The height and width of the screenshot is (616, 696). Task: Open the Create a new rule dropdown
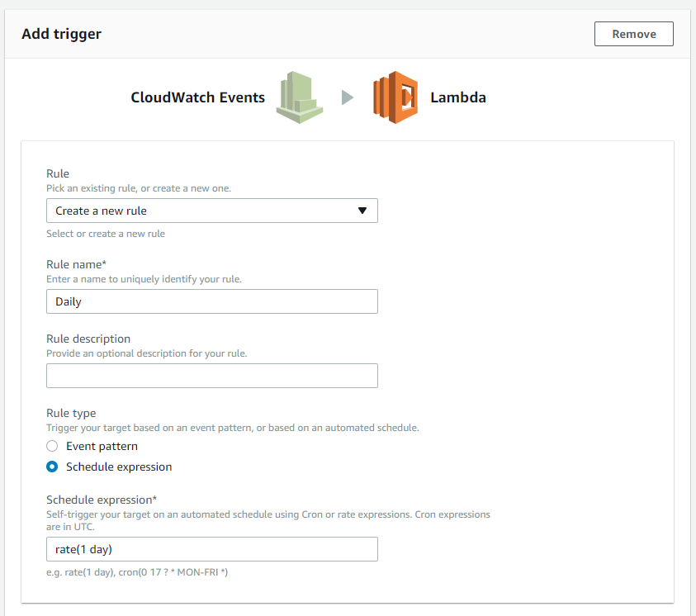tap(212, 211)
